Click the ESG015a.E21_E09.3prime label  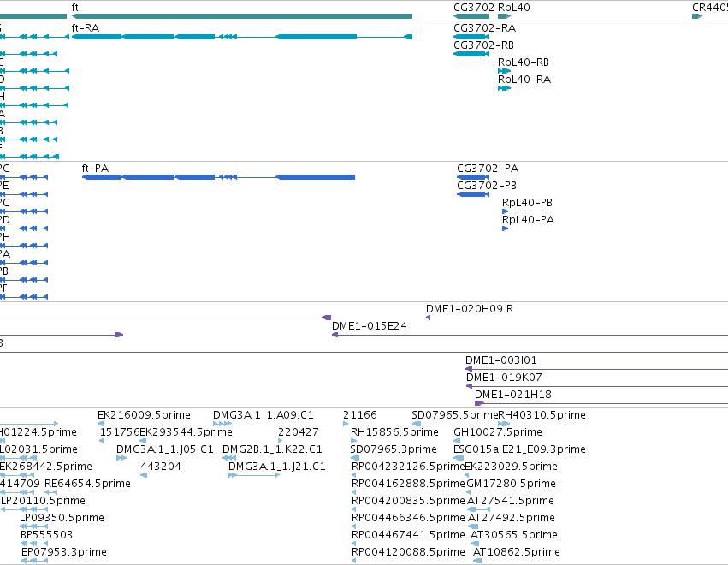(519, 449)
